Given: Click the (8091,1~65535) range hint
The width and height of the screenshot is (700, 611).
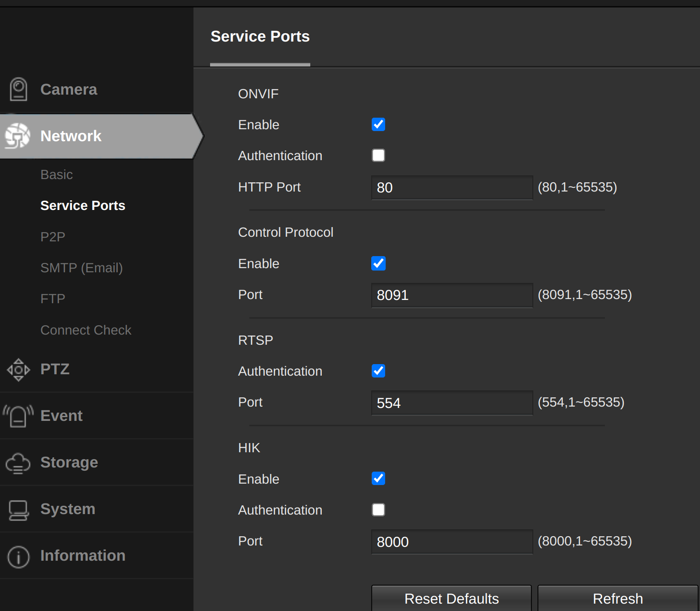Looking at the screenshot, I should 585,294.
